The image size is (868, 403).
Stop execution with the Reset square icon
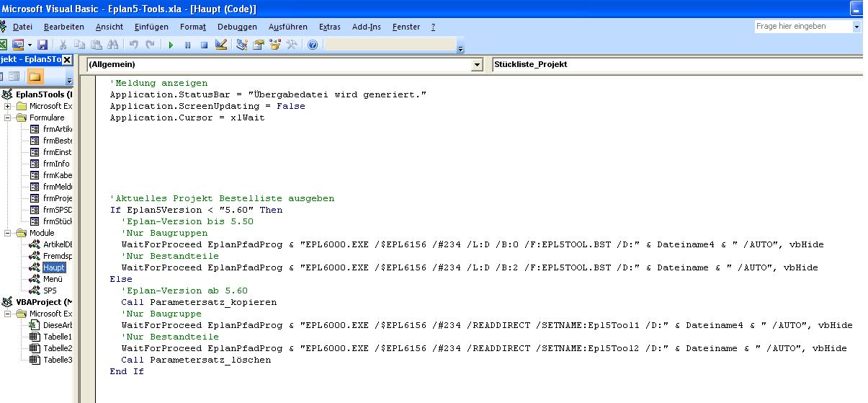(x=204, y=45)
